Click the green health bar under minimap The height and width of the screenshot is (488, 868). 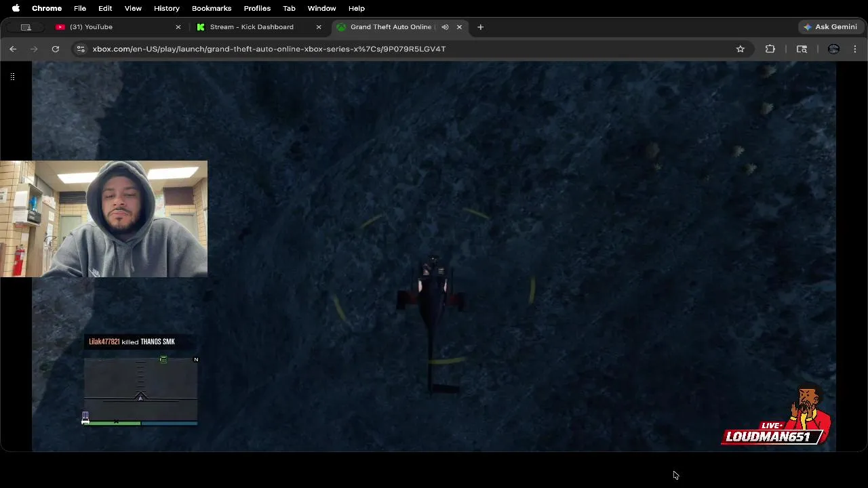(x=112, y=423)
